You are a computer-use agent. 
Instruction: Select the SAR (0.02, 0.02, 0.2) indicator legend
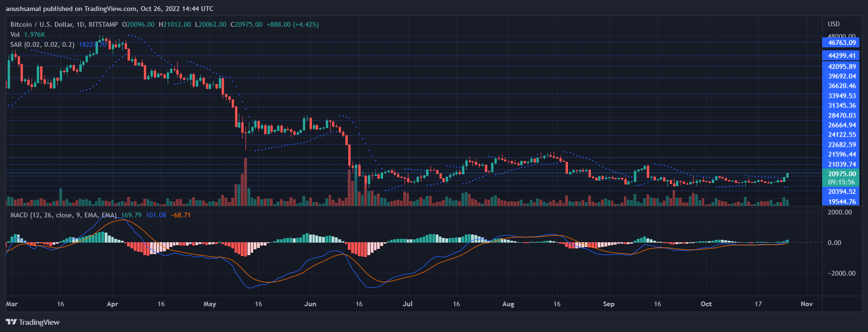[42, 44]
